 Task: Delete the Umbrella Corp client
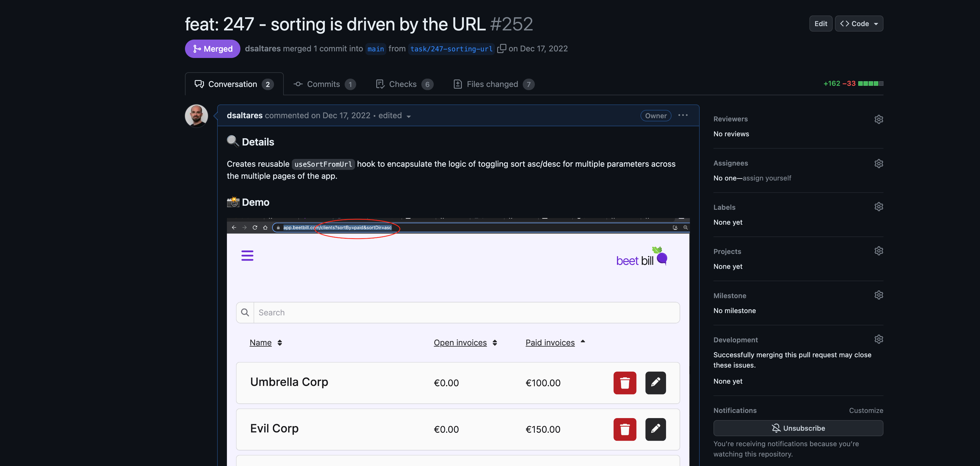click(625, 383)
